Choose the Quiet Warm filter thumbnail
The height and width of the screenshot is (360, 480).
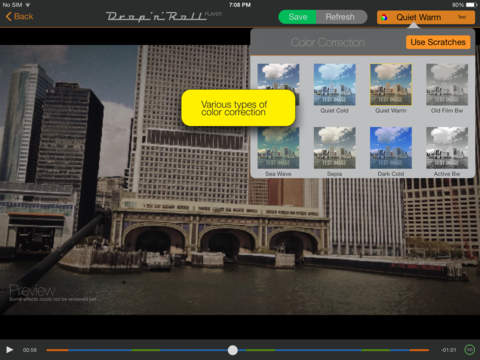[391, 85]
